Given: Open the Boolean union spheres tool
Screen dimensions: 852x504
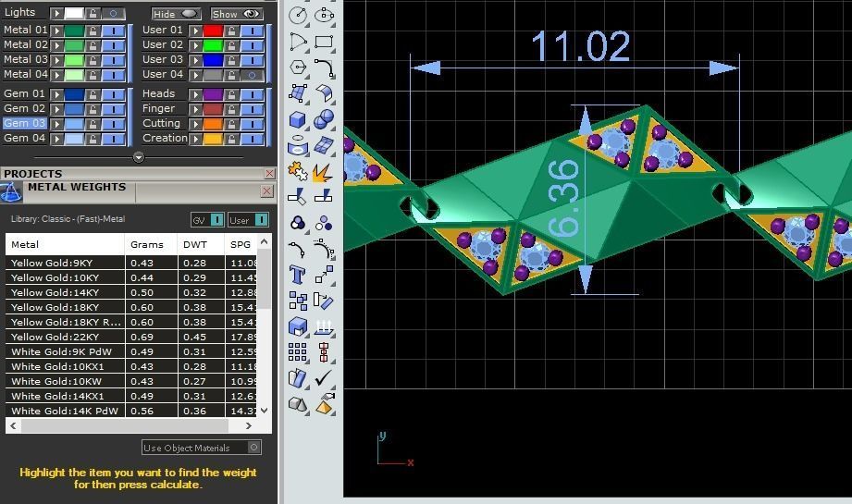Looking at the screenshot, I should point(324,119).
